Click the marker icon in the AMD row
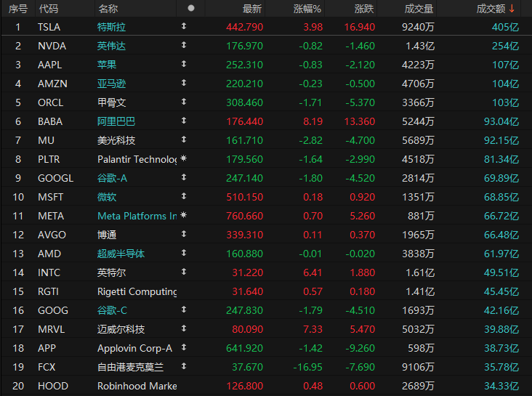Viewport: 532px width, 396px height. point(184,253)
